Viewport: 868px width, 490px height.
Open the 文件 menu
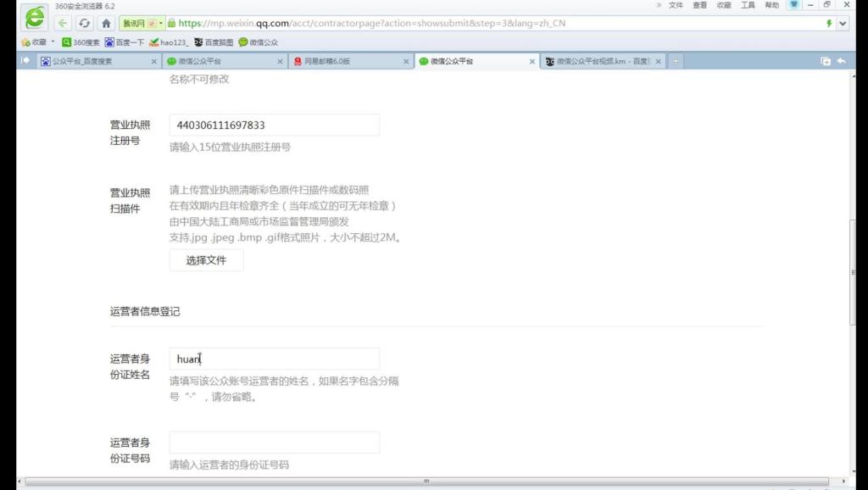[676, 5]
